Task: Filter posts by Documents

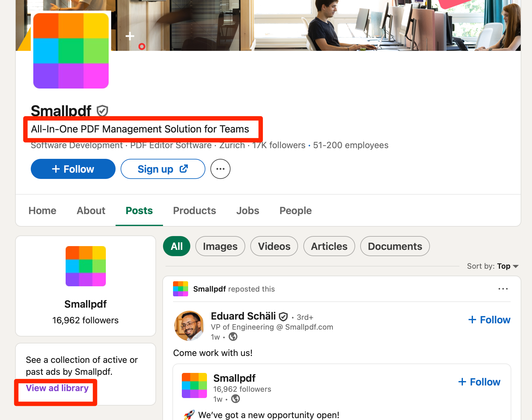Action: 395,246
